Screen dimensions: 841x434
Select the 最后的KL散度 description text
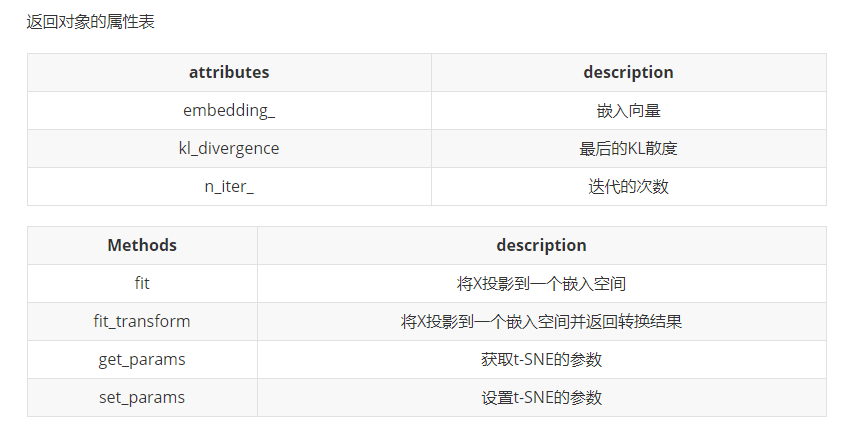[x=628, y=149]
